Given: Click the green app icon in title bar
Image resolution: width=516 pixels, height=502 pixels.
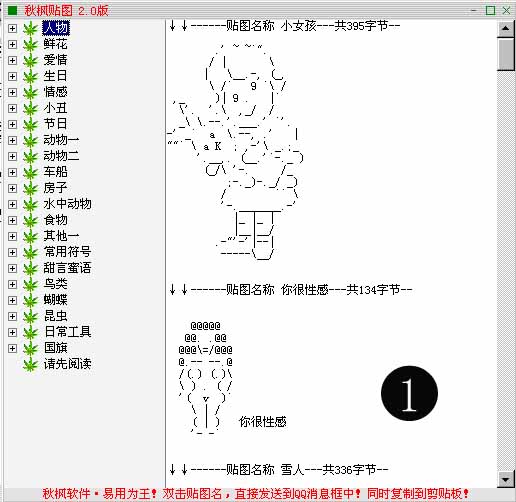Looking at the screenshot, I should click(x=12, y=10).
